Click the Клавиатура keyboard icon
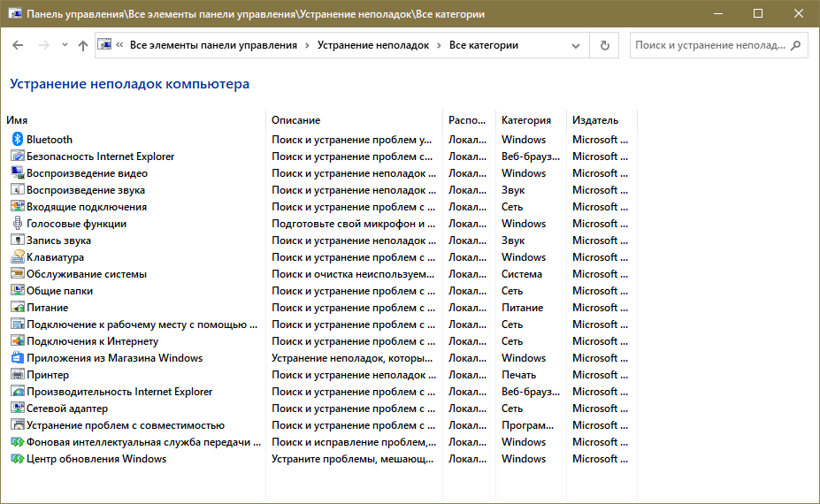Viewport: 820px width, 504px height. 17,257
